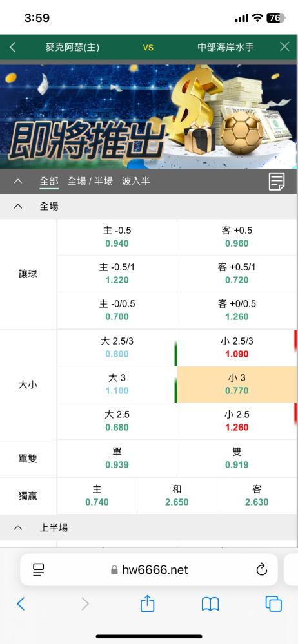Image resolution: width=298 pixels, height=644 pixels.
Task: Collapse the 上半場 section
Action: (17, 528)
